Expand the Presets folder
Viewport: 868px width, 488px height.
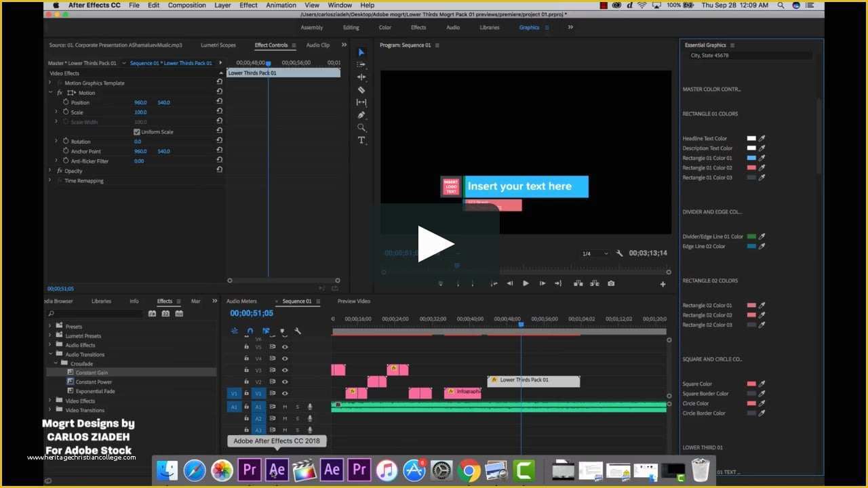click(50, 326)
